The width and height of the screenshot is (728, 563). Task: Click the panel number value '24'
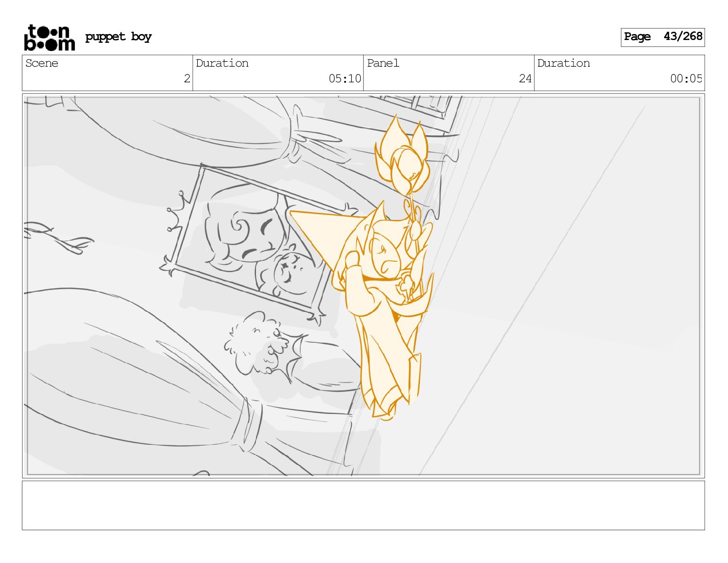(525, 79)
